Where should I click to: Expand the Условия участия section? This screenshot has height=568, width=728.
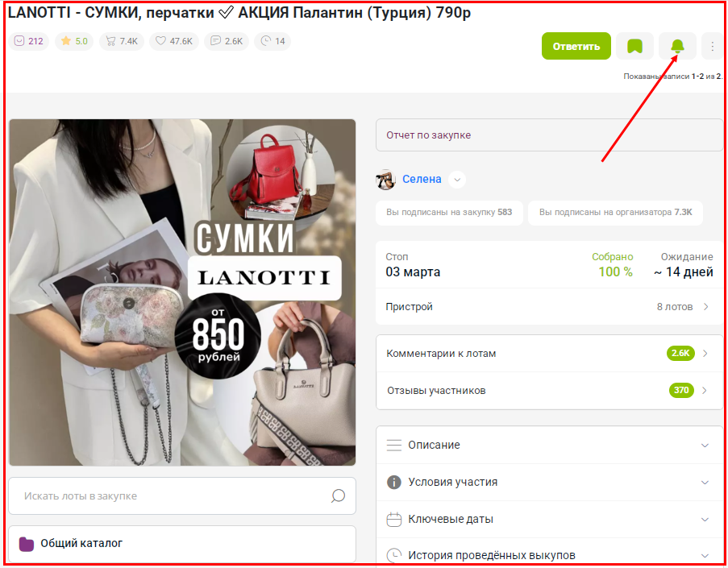[x=549, y=482]
